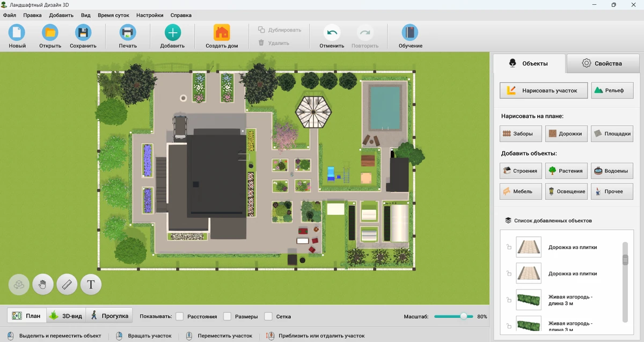Select the ruler measurement tool
The height and width of the screenshot is (342, 644).
pos(67,284)
